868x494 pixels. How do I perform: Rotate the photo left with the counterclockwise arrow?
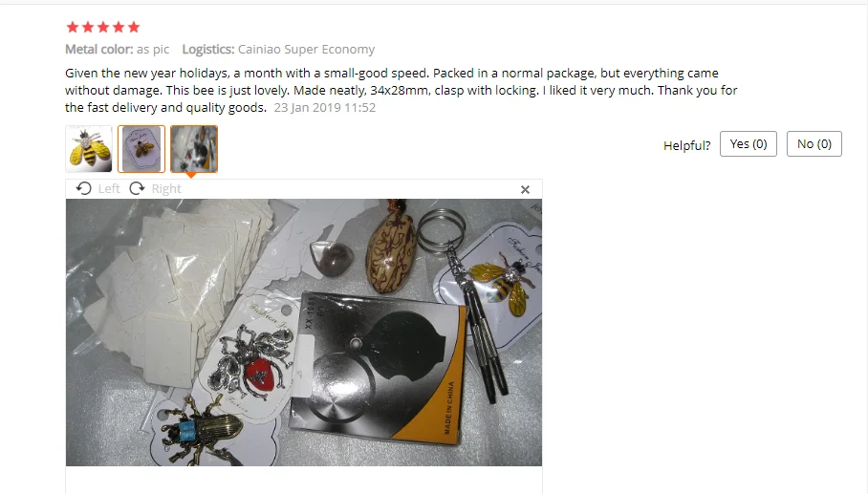pyautogui.click(x=83, y=188)
